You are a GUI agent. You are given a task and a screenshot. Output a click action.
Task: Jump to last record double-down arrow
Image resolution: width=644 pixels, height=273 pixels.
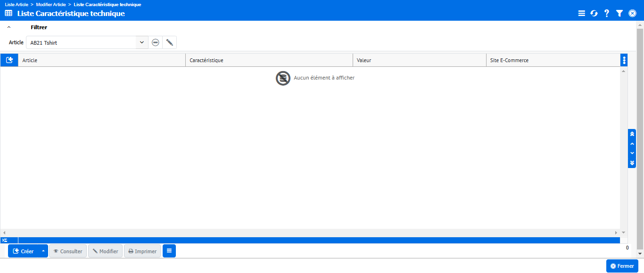(x=632, y=163)
